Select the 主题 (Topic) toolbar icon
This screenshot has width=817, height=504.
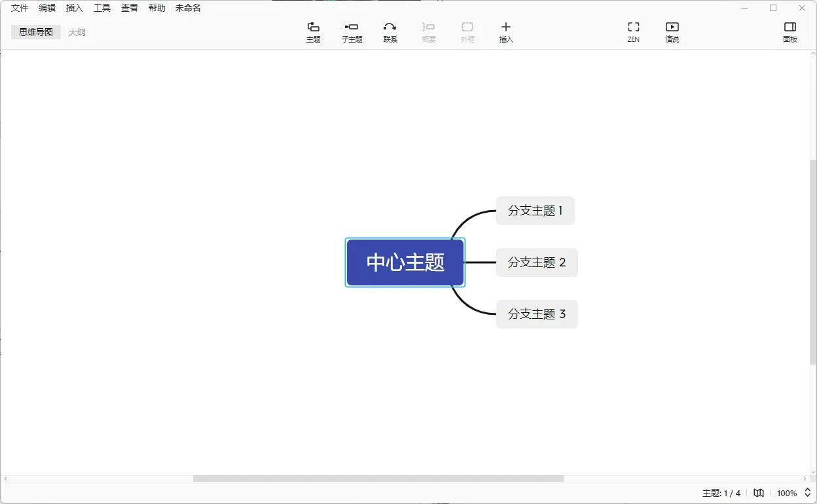313,31
